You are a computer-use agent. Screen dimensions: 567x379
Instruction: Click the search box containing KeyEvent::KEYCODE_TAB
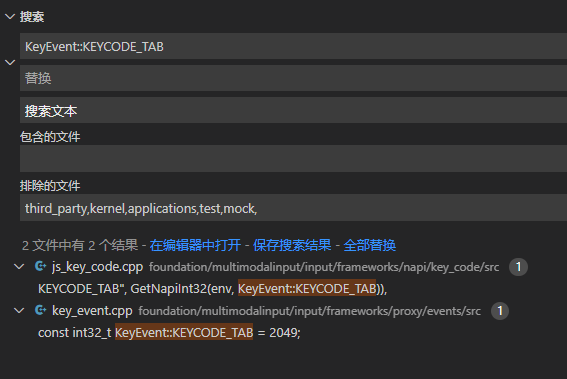pos(293,46)
